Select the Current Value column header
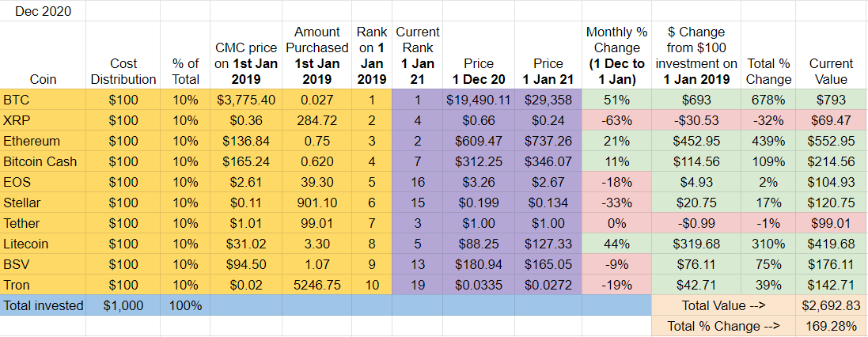 pos(831,71)
